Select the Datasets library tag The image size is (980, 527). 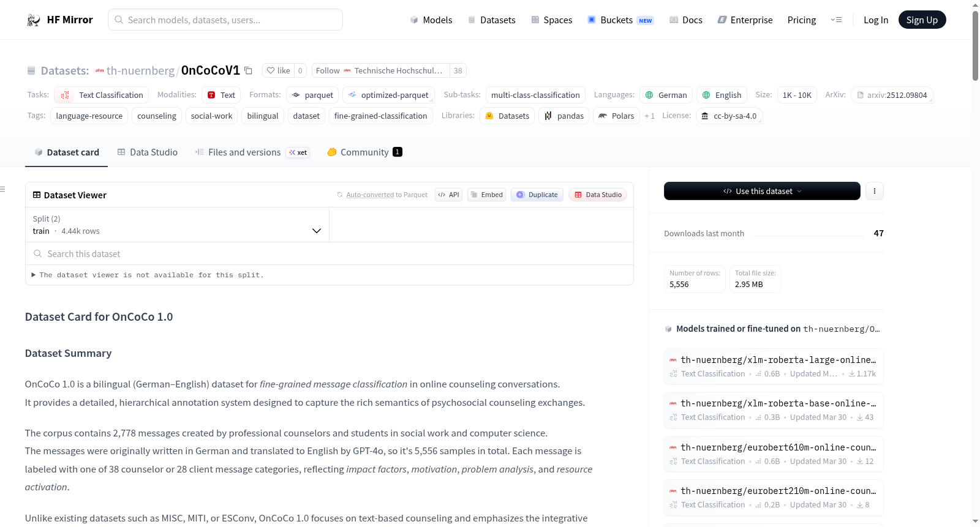[507, 116]
